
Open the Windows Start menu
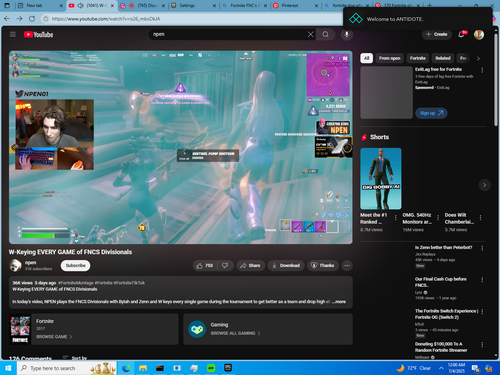pyautogui.click(x=8, y=368)
